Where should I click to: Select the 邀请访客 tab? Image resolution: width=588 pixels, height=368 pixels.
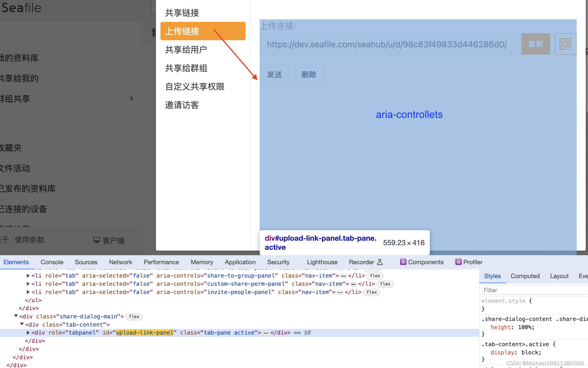tap(203, 105)
